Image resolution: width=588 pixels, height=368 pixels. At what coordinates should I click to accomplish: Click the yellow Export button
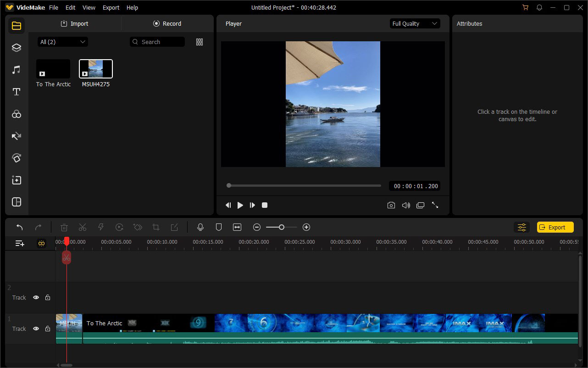click(555, 227)
